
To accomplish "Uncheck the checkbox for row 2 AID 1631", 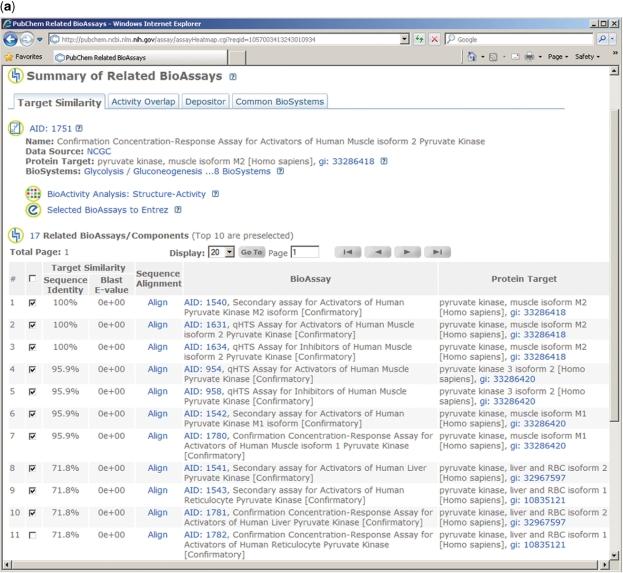I will click(x=33, y=325).
